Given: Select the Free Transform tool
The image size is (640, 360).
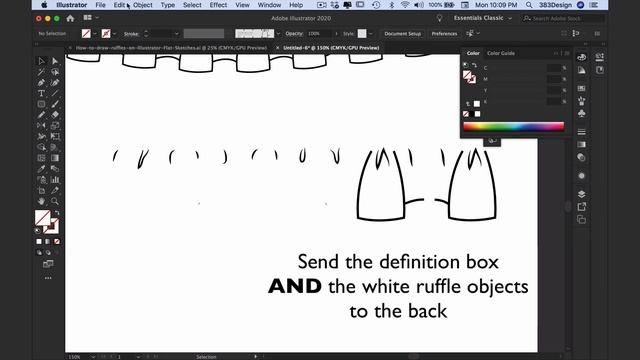Looking at the screenshot, I should (x=55, y=136).
